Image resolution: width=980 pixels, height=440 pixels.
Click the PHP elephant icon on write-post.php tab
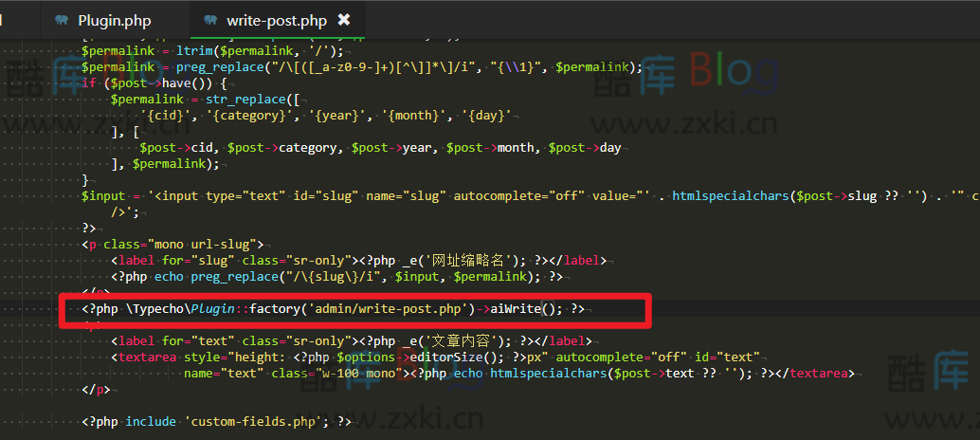pyautogui.click(x=210, y=20)
